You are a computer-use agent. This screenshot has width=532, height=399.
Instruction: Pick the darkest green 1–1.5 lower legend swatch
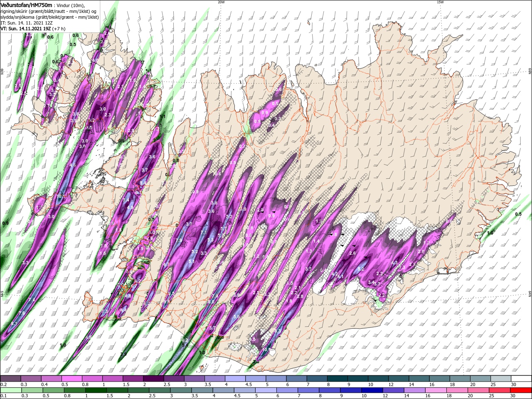click(96, 390)
